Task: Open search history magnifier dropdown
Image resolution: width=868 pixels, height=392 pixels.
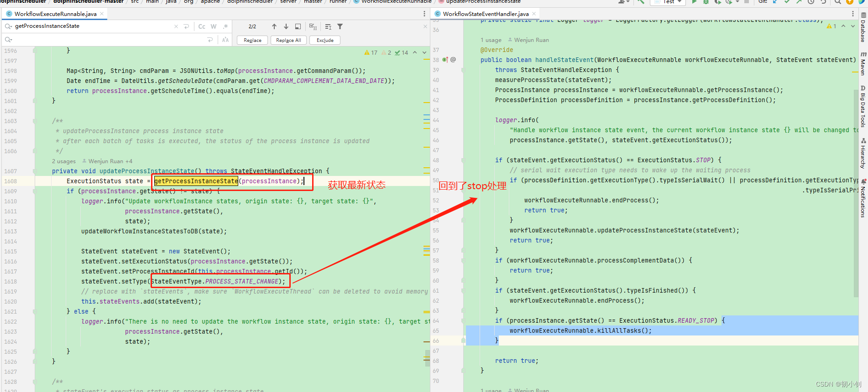Action: click(8, 26)
